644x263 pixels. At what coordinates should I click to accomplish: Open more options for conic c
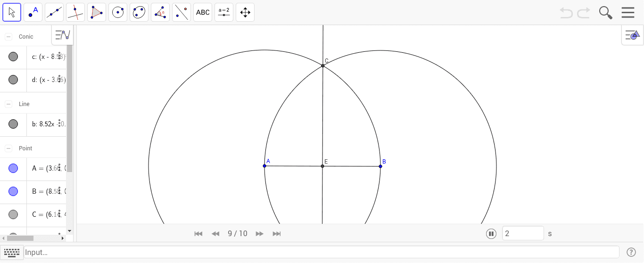[59, 56]
